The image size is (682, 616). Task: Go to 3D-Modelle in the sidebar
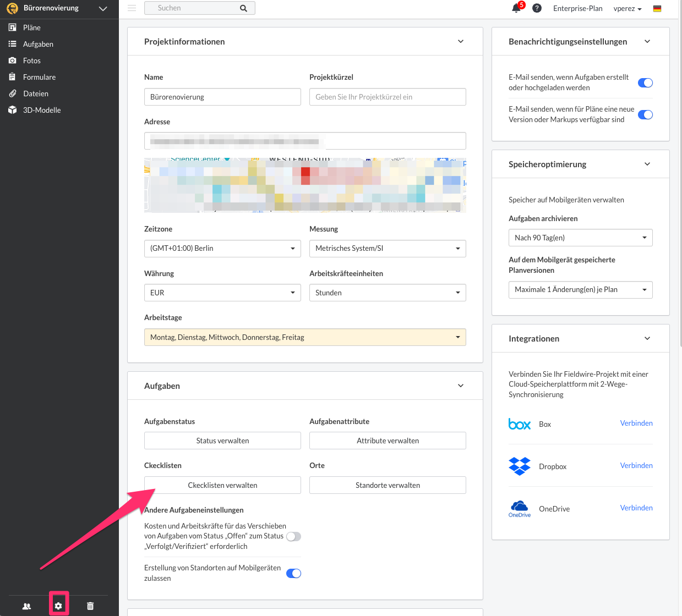pyautogui.click(x=42, y=110)
